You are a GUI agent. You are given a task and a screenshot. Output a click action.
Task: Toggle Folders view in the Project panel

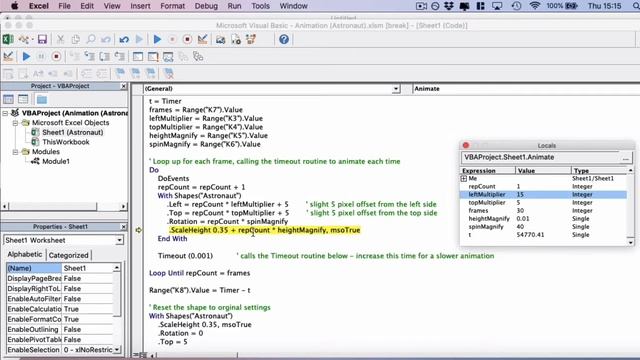tap(42, 99)
